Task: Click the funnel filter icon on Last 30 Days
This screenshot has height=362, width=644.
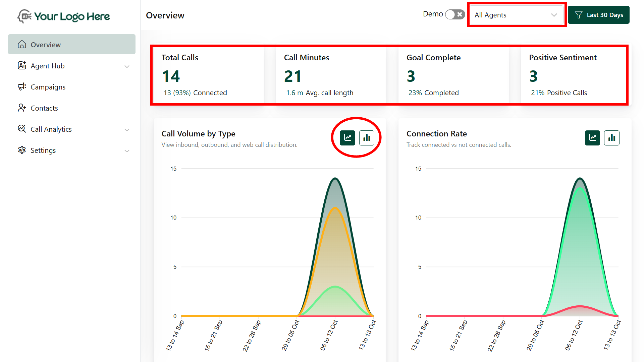Action: point(578,15)
